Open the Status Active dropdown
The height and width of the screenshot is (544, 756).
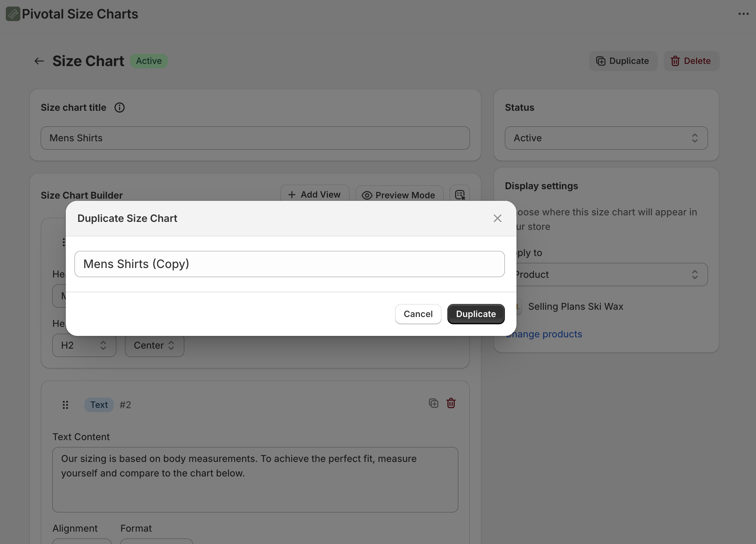606,138
